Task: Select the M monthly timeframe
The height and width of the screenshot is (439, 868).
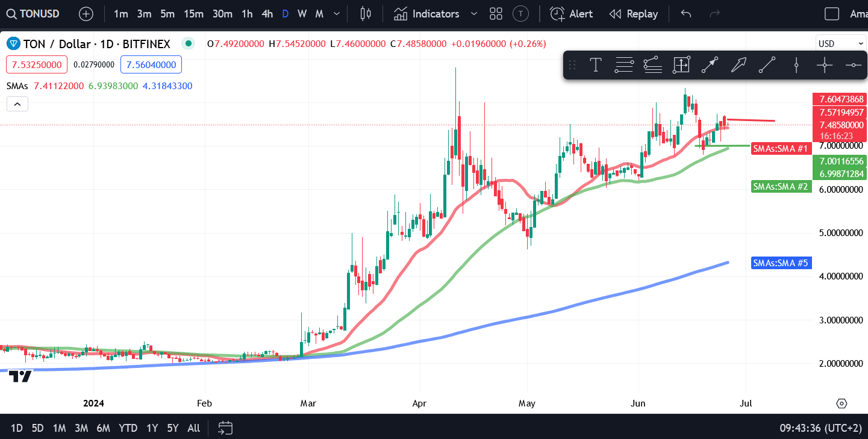Action: pyautogui.click(x=319, y=14)
